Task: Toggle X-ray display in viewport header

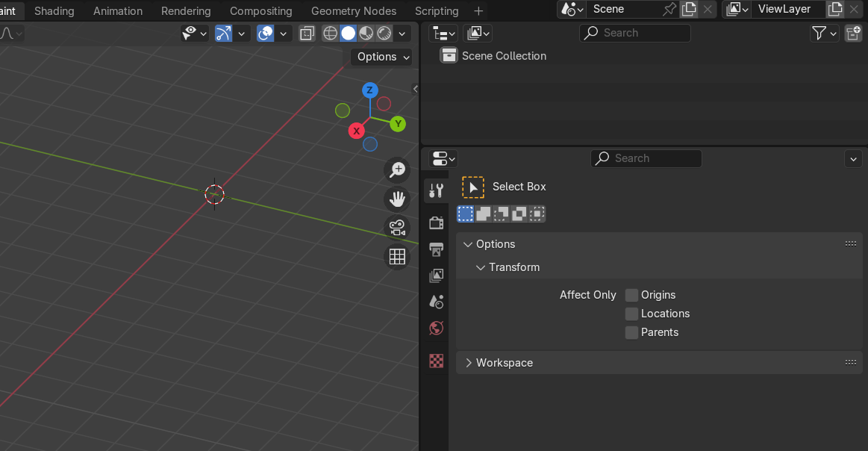Action: click(x=307, y=34)
